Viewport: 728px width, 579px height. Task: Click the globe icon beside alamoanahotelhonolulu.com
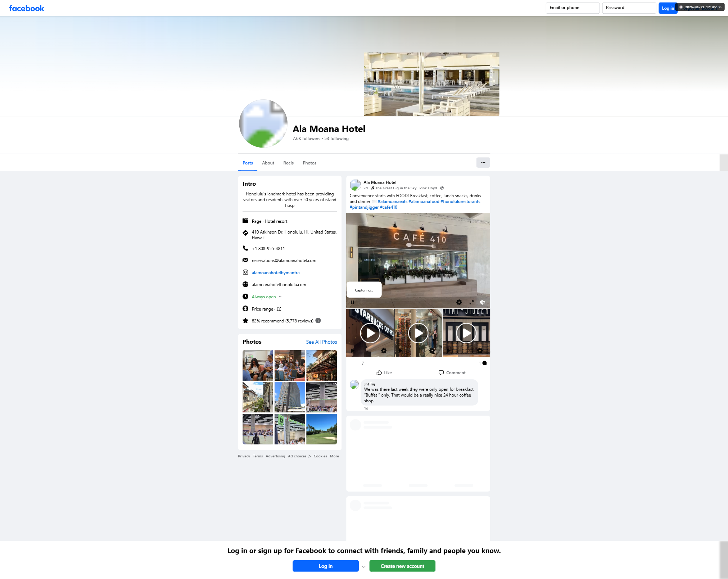(245, 284)
